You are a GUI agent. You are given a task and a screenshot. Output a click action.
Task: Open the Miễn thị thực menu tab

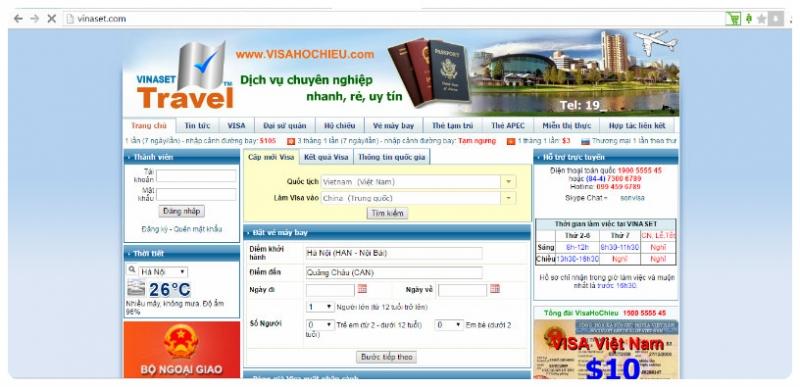566,125
